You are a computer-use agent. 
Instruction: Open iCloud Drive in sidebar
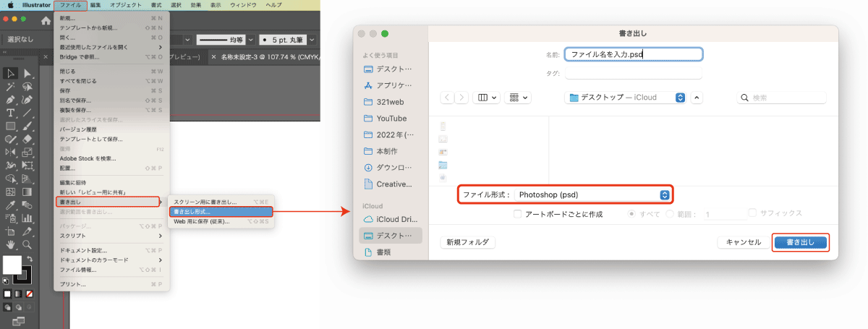tap(389, 219)
